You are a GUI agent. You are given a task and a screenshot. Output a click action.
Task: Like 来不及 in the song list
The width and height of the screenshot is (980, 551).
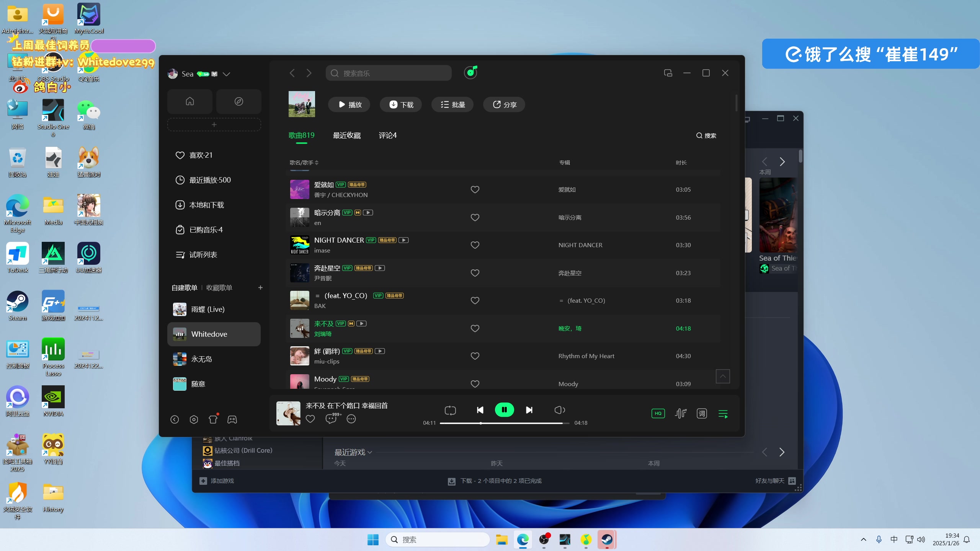point(475,329)
